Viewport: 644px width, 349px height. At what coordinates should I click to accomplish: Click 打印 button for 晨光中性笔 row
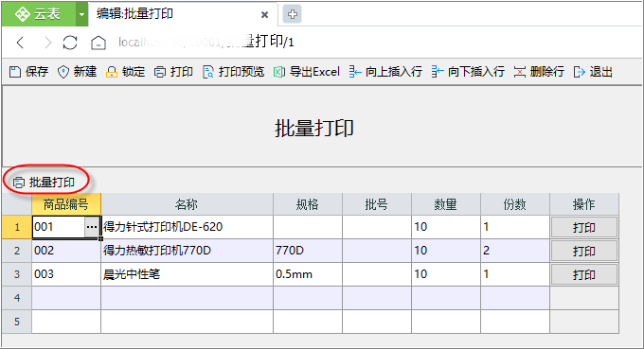pos(584,274)
